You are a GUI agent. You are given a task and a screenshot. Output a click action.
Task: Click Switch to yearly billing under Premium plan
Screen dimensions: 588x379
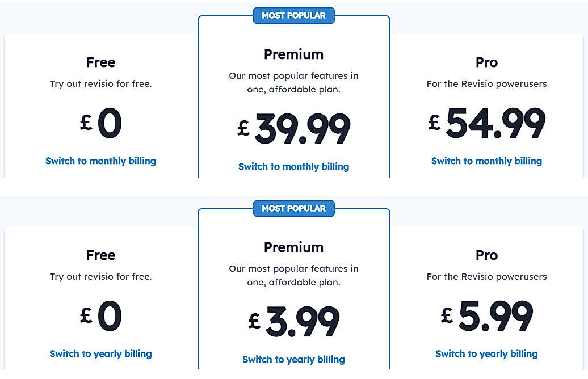pyautogui.click(x=293, y=359)
